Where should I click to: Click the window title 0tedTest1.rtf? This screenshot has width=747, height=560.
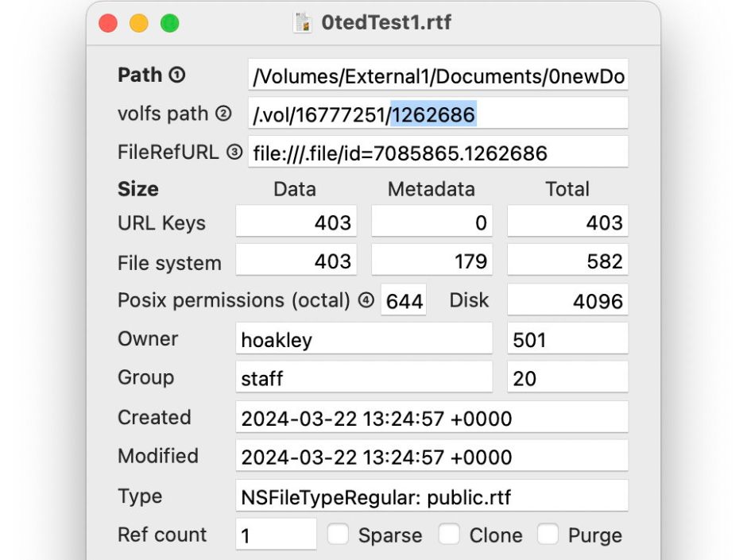click(x=386, y=23)
